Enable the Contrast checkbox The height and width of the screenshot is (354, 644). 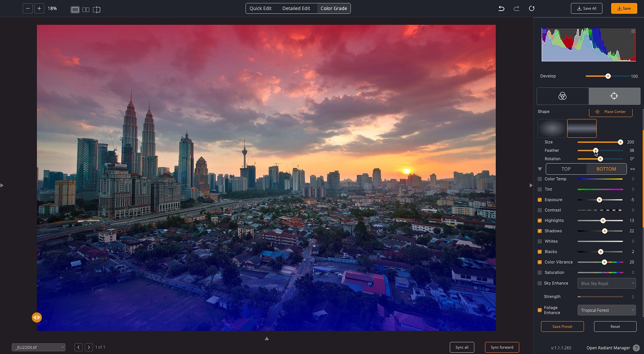click(x=540, y=210)
